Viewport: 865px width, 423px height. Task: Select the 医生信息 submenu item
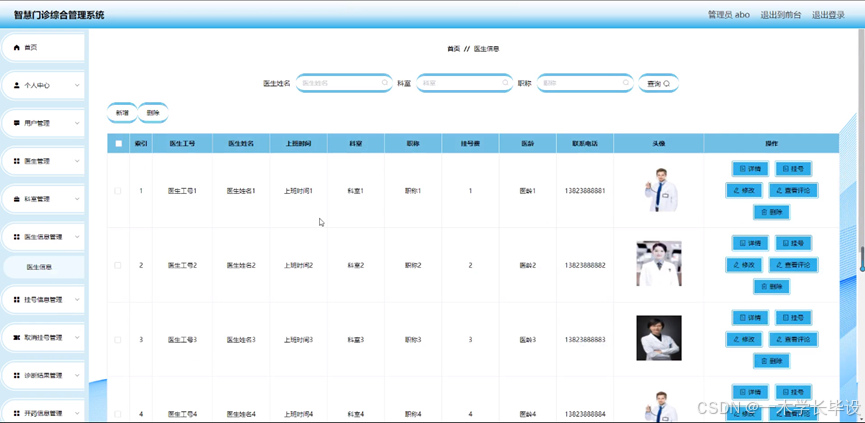[x=44, y=267]
